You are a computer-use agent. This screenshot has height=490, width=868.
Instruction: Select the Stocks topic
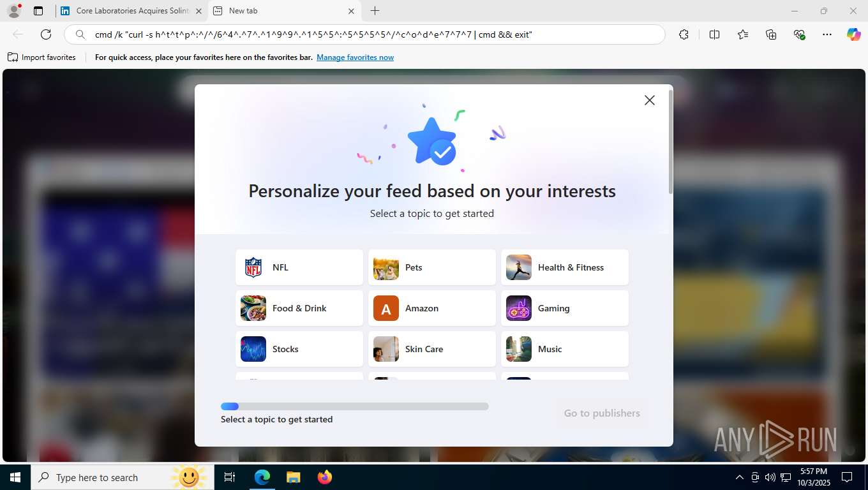[x=299, y=349]
